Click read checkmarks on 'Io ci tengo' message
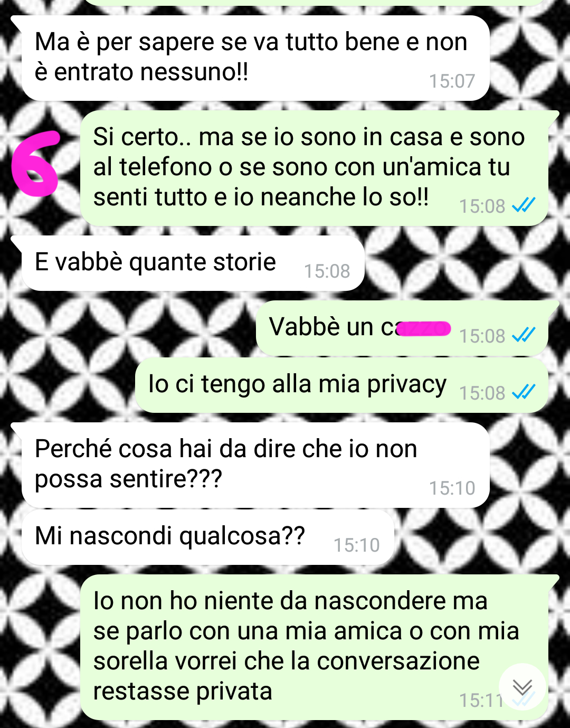 pyautogui.click(x=524, y=392)
